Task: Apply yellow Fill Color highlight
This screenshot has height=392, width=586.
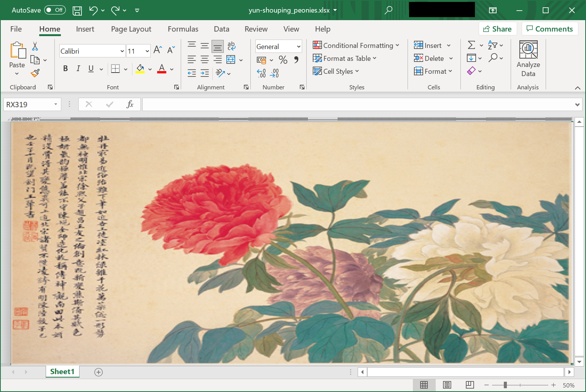Action: (x=140, y=69)
